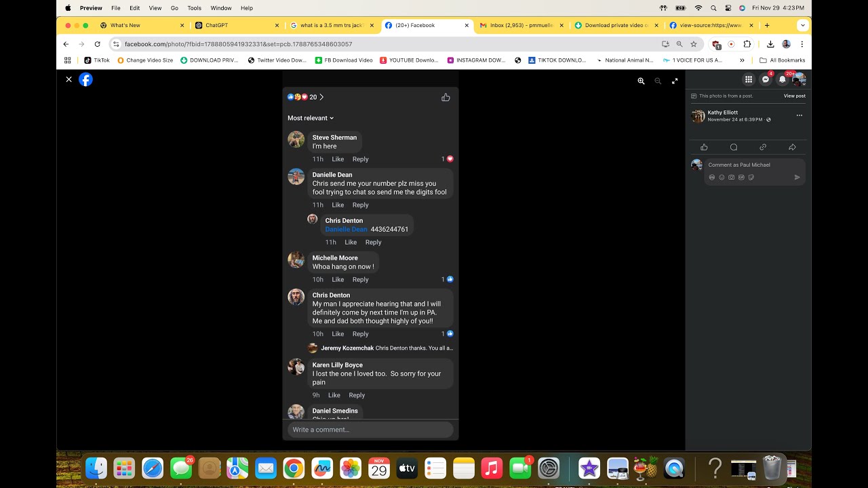The image size is (868, 488).
Task: Expand the reactions count 20
Action: pyautogui.click(x=306, y=97)
